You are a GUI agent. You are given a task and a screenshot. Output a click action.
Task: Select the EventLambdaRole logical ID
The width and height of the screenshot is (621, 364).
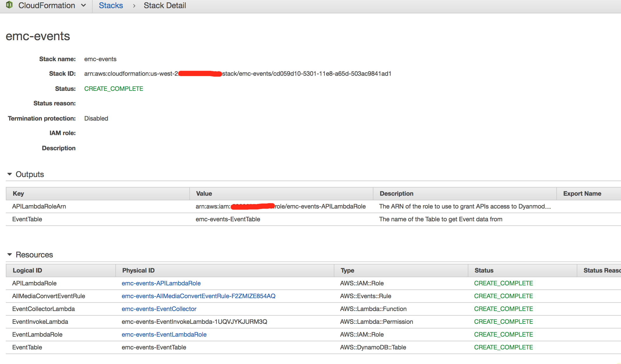37,335
